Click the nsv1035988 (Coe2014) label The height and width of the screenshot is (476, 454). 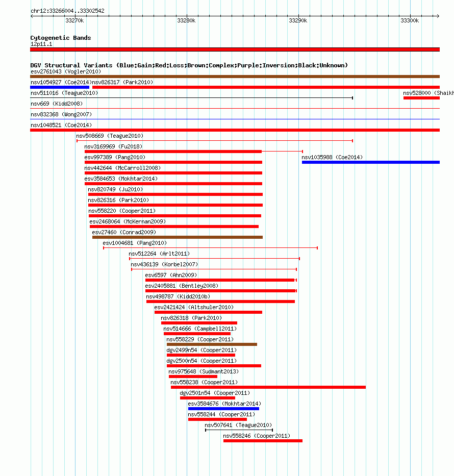tap(332, 157)
